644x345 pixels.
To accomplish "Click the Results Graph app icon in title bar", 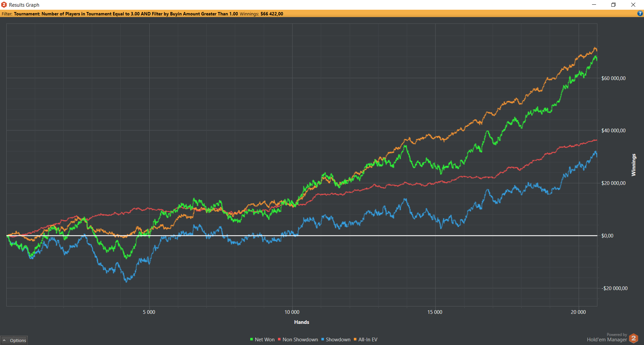I will (x=4, y=5).
